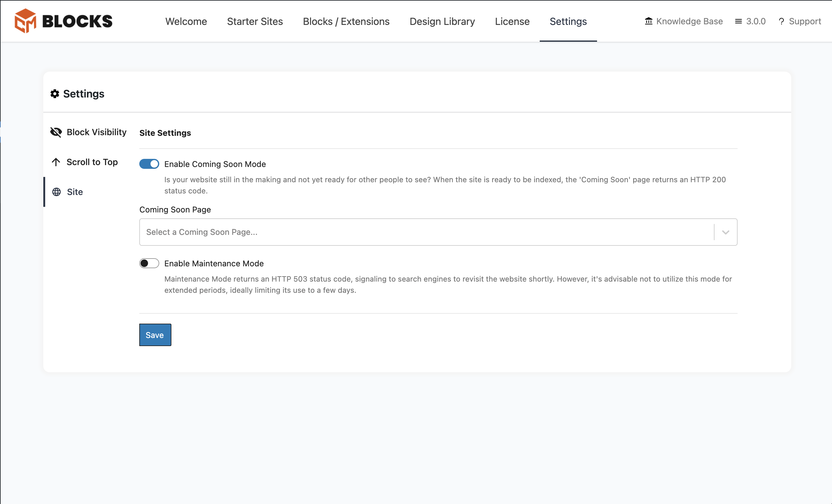The image size is (832, 504).
Task: Click the Enable Maintenance Mode label text
Action: 214,263
